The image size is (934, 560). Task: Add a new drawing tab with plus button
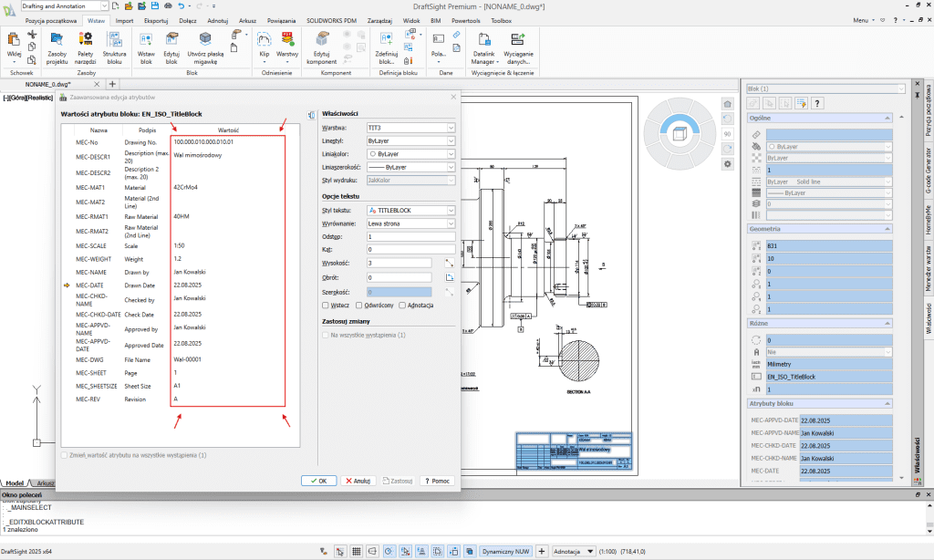[112, 84]
